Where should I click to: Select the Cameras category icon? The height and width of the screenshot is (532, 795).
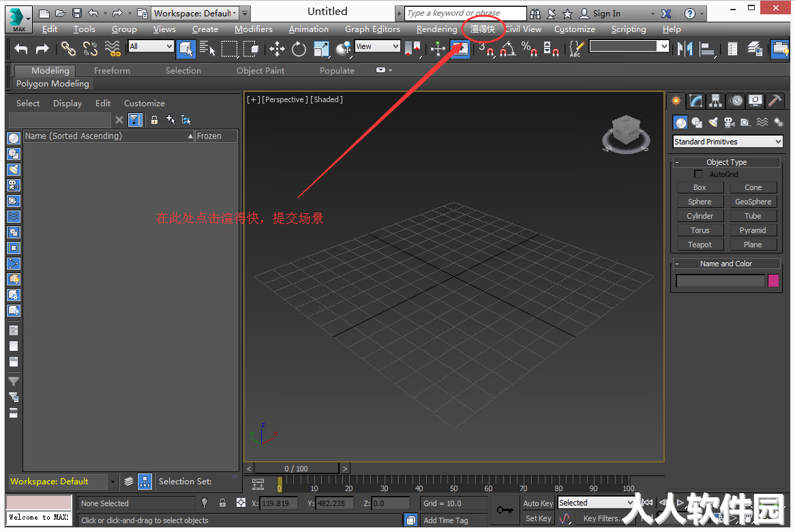click(729, 122)
